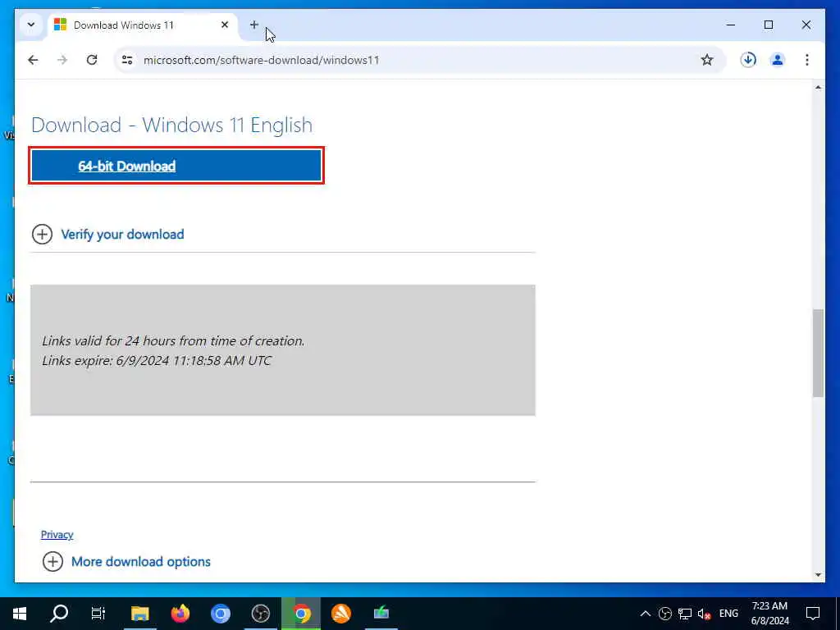Expand the Verify your download section
Viewport: 840px width, 630px height.
click(x=107, y=234)
